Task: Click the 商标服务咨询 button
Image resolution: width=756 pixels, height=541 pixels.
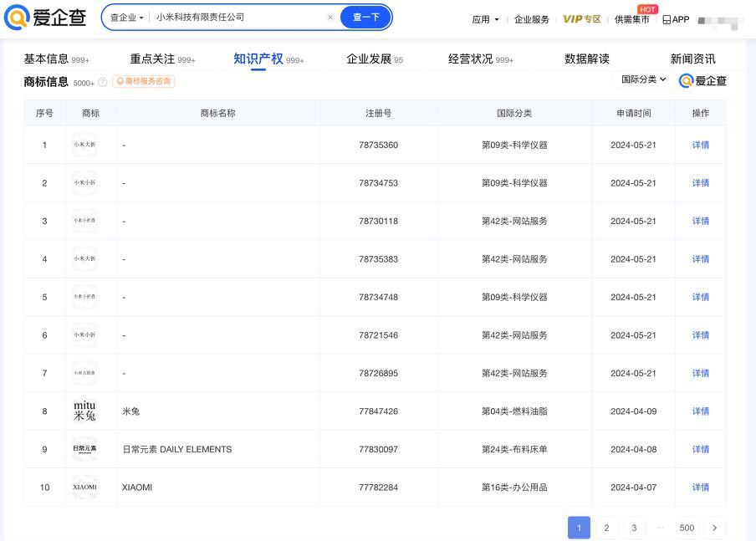Action: [x=144, y=81]
